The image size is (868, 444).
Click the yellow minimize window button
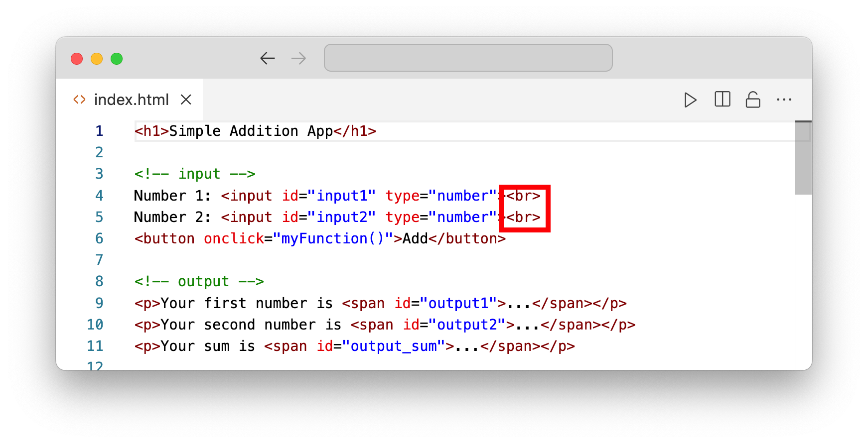tap(97, 59)
